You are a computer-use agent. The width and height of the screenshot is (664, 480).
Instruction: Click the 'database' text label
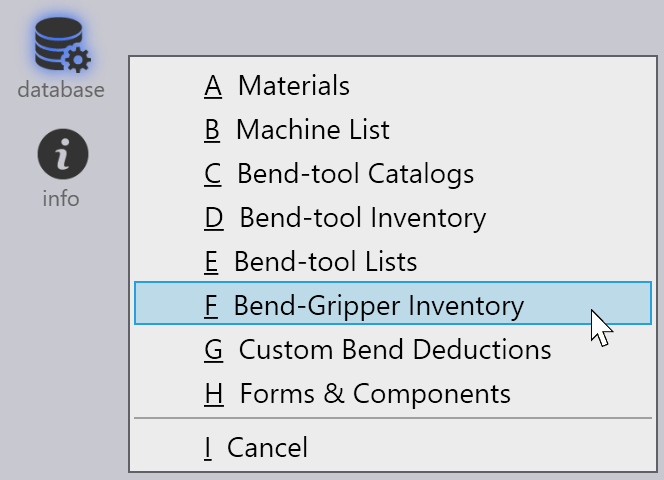coord(61,89)
